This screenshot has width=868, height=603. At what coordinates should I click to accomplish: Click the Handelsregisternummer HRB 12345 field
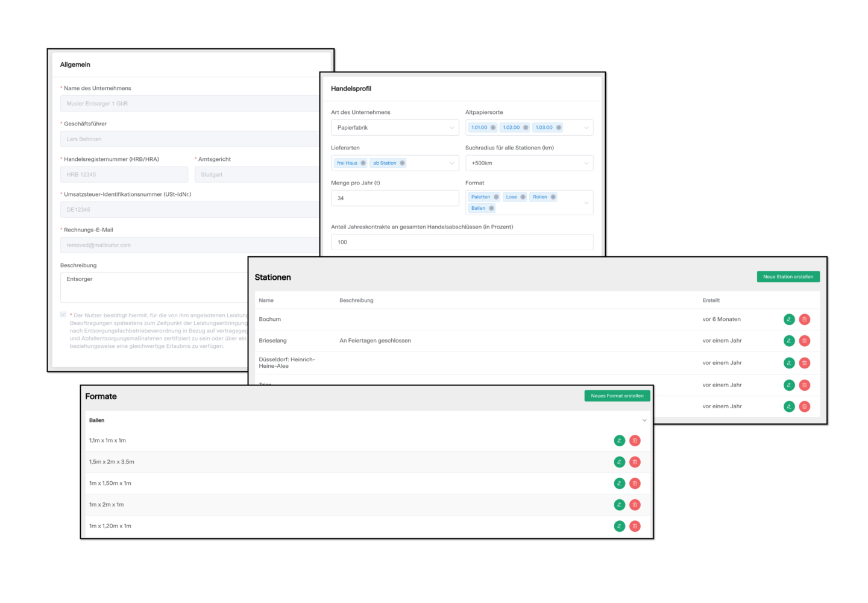click(124, 175)
